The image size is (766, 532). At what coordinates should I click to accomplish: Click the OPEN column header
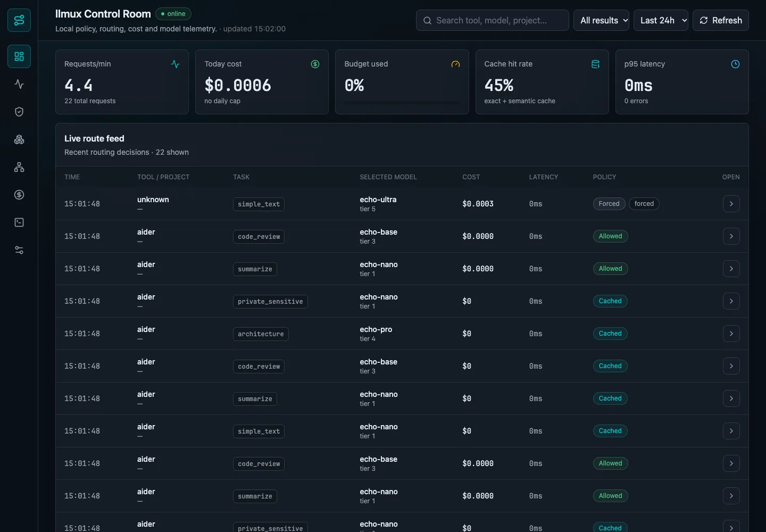tap(731, 177)
